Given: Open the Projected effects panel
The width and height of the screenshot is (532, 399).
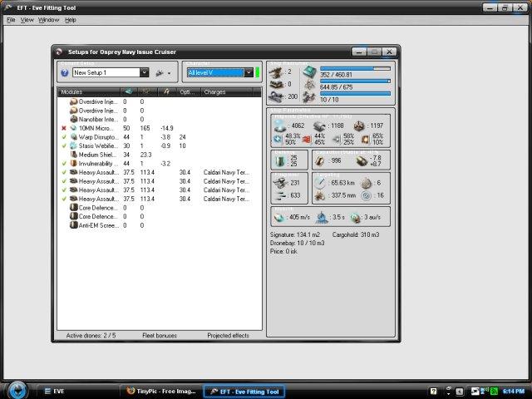Looking at the screenshot, I should (x=228, y=336).
